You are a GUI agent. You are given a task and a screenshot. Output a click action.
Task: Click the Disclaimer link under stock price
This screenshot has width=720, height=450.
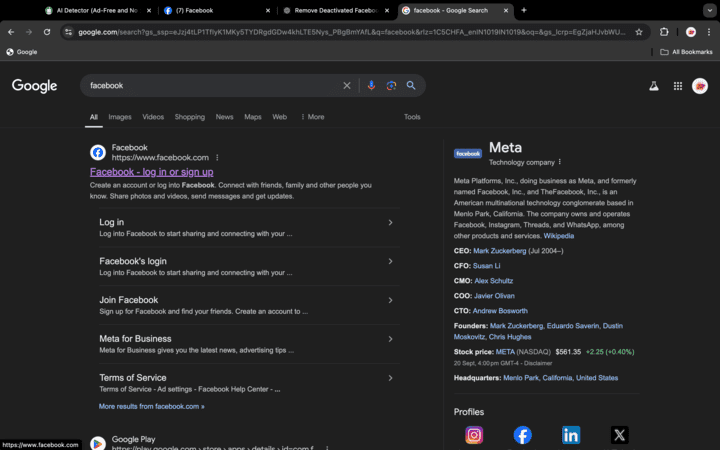point(538,363)
